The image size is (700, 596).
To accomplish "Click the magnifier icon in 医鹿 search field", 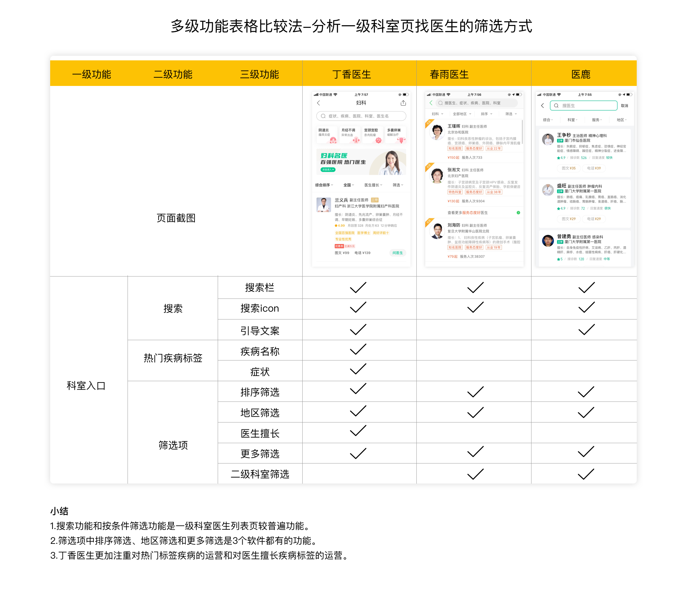I will click(556, 105).
